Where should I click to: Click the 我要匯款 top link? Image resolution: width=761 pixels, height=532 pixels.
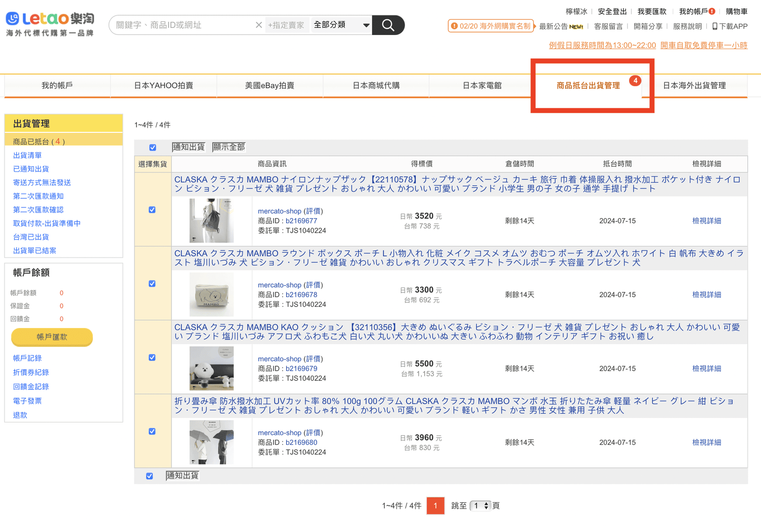click(x=652, y=11)
